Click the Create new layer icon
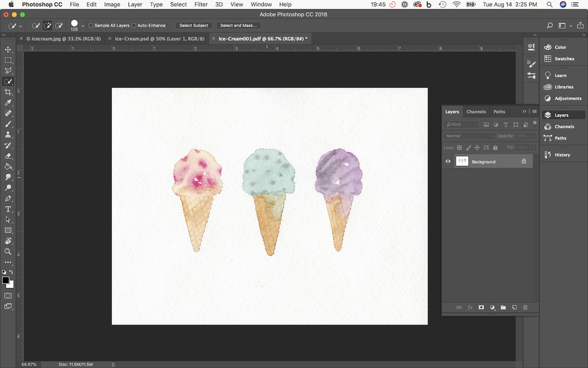The height and width of the screenshot is (368, 588). 514,307
